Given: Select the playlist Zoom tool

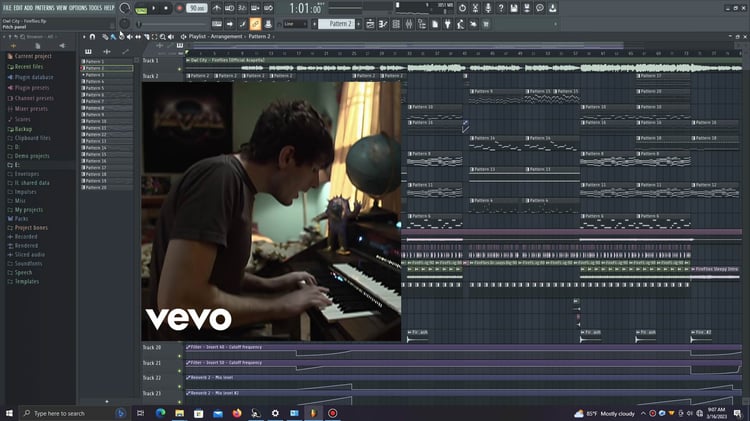Looking at the screenshot, I should click(x=163, y=36).
